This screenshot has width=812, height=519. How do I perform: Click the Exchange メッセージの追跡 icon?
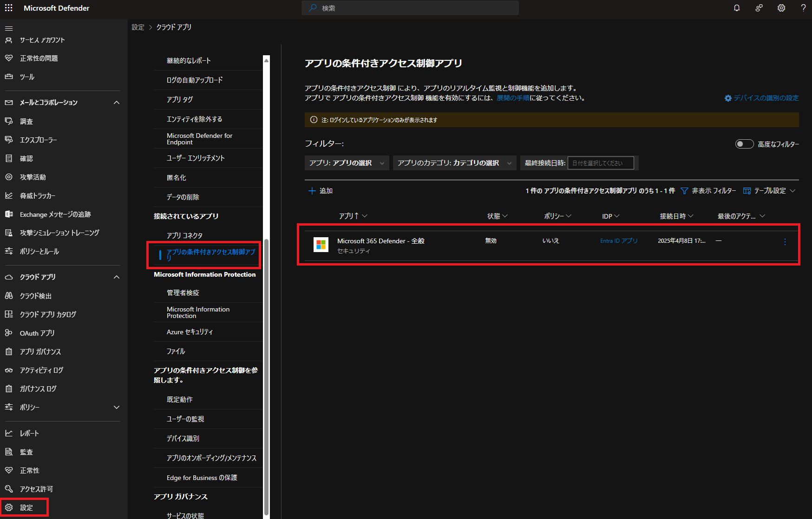[x=8, y=214]
